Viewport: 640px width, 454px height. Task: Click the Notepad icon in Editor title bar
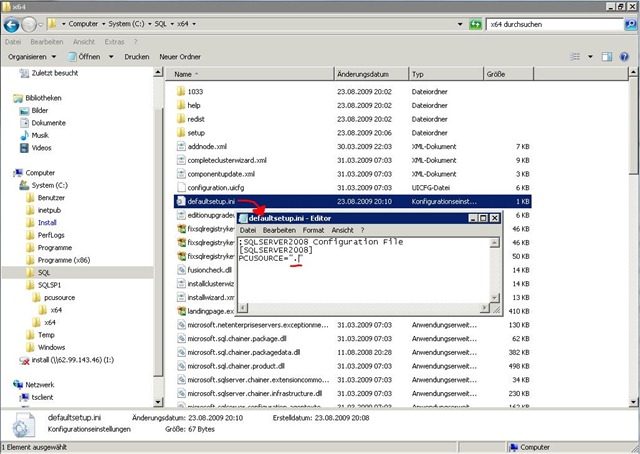pyautogui.click(x=243, y=217)
